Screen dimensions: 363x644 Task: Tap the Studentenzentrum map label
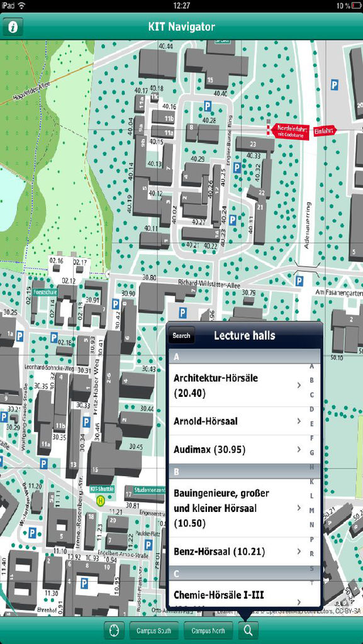pyautogui.click(x=150, y=490)
